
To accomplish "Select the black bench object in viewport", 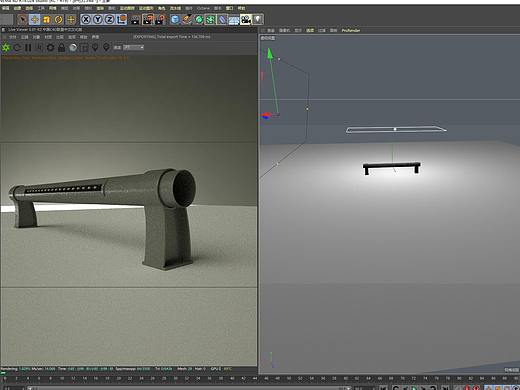I will (x=392, y=168).
